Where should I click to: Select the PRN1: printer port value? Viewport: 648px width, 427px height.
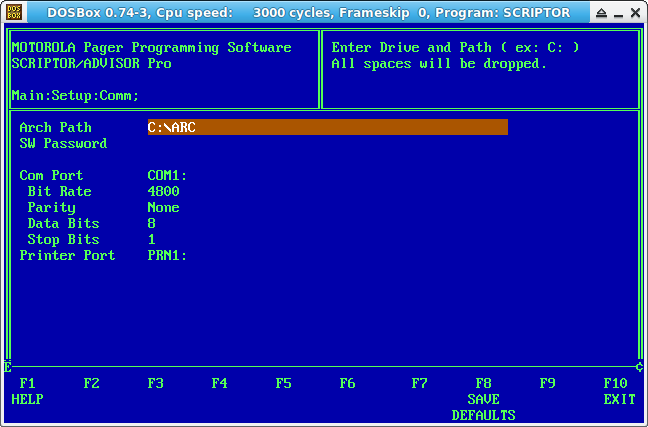click(167, 255)
